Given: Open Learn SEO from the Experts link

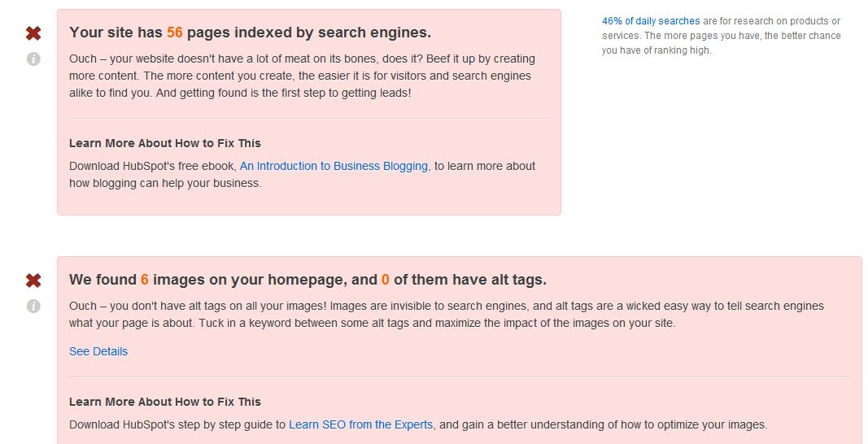Looking at the screenshot, I should [x=361, y=424].
